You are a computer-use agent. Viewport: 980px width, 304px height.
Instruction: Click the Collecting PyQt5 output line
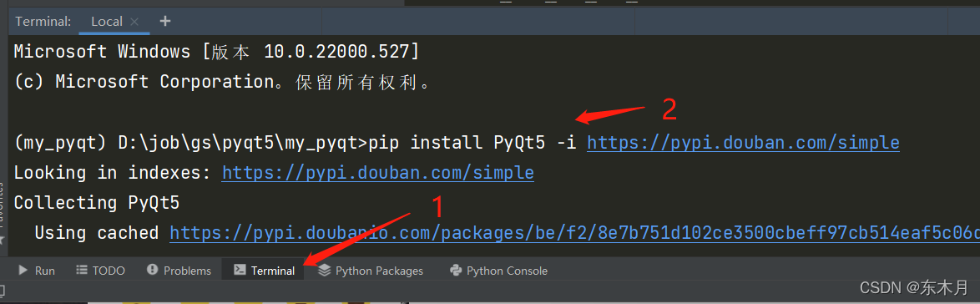pos(97,203)
